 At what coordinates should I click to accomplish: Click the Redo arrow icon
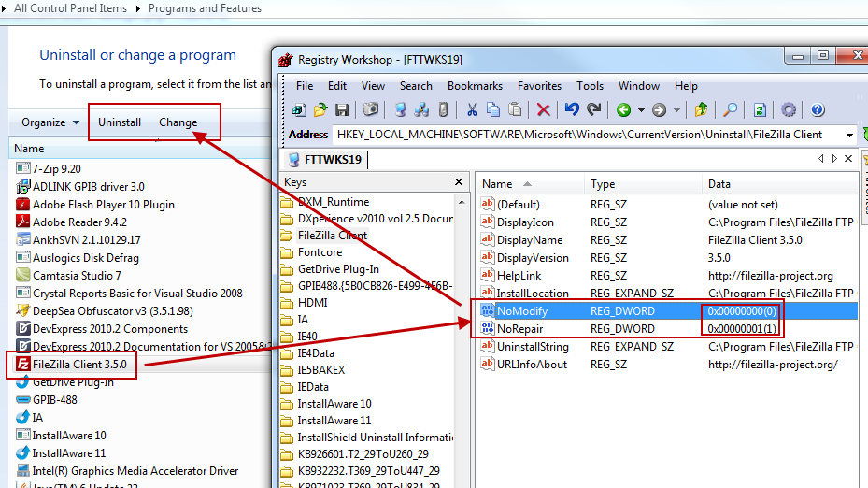pos(594,109)
